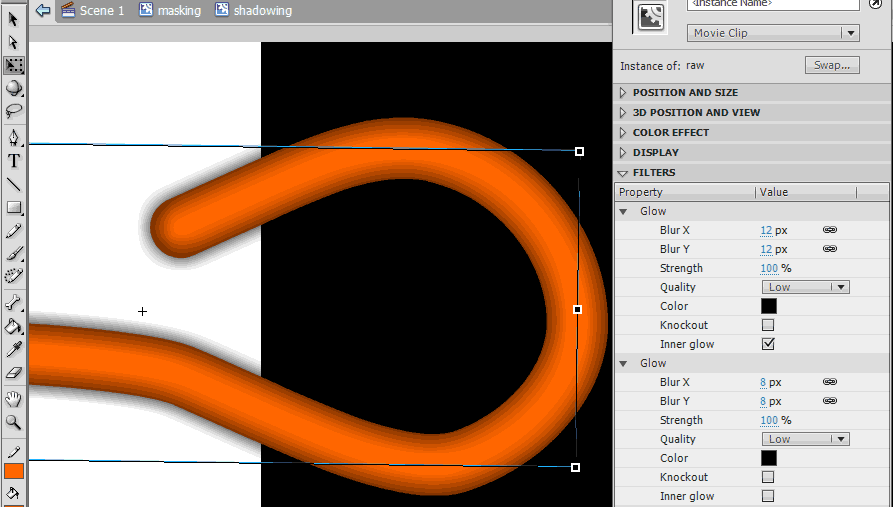The height and width of the screenshot is (507, 893).
Task: Open the second Glow black color swatch
Action: [769, 458]
